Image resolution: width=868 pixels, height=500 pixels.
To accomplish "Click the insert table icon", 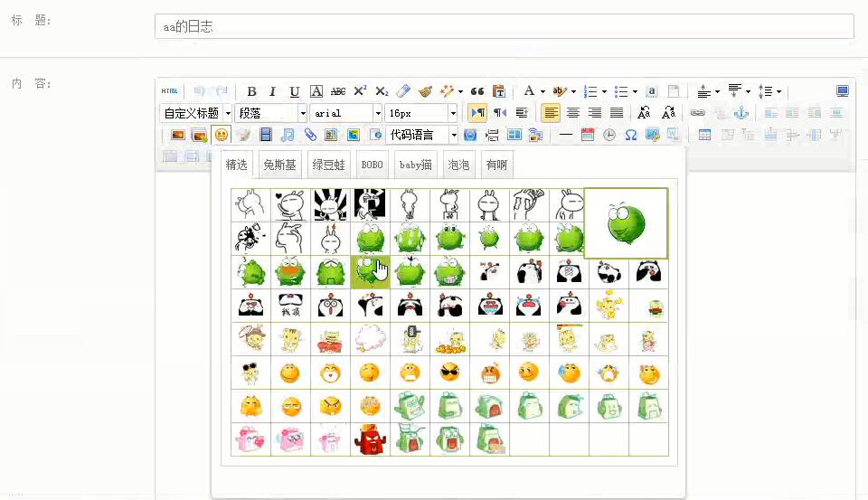I will 704,135.
